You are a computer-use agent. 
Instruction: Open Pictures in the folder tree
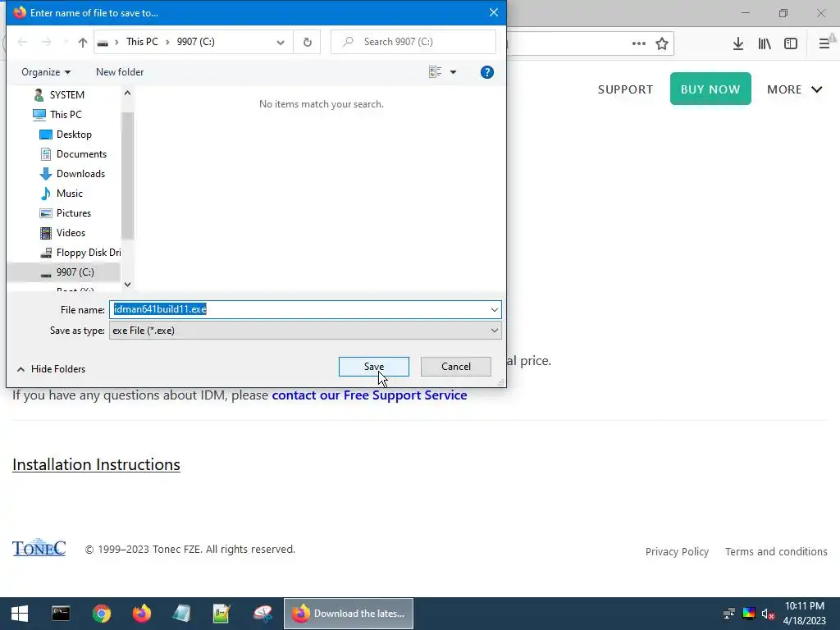73,213
